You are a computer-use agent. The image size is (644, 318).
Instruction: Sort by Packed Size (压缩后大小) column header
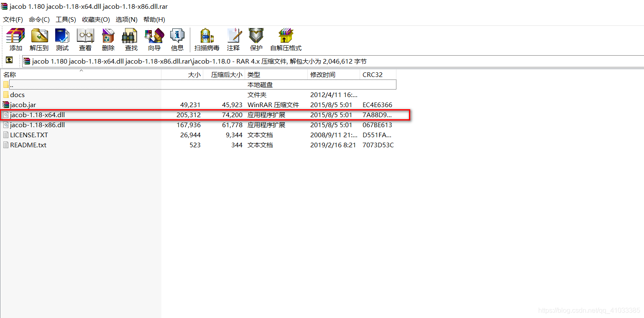pyautogui.click(x=224, y=74)
